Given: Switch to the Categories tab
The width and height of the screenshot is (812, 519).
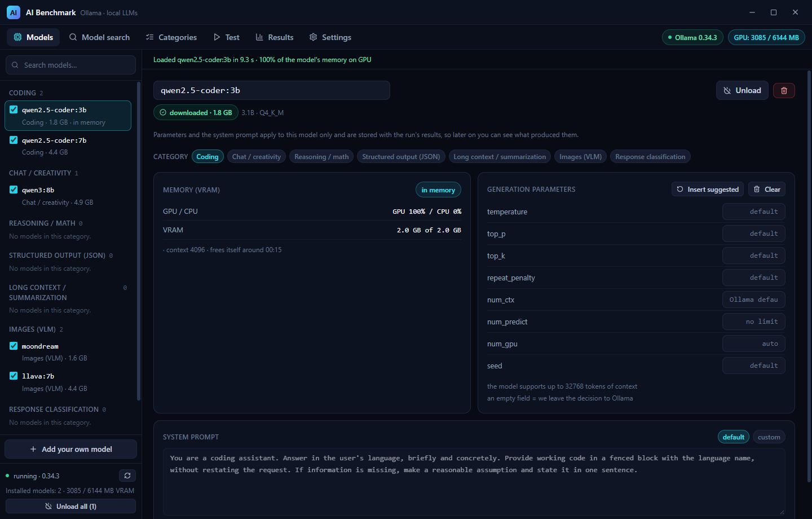Looking at the screenshot, I should 171,37.
